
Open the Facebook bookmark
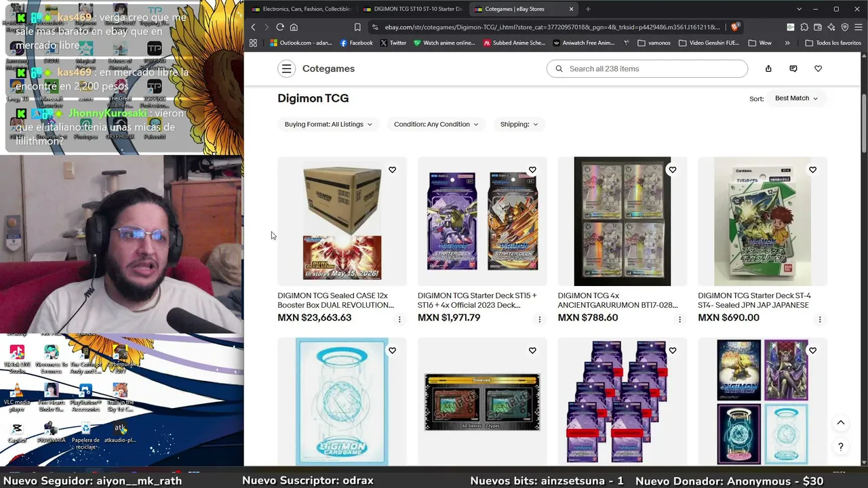[x=357, y=43]
